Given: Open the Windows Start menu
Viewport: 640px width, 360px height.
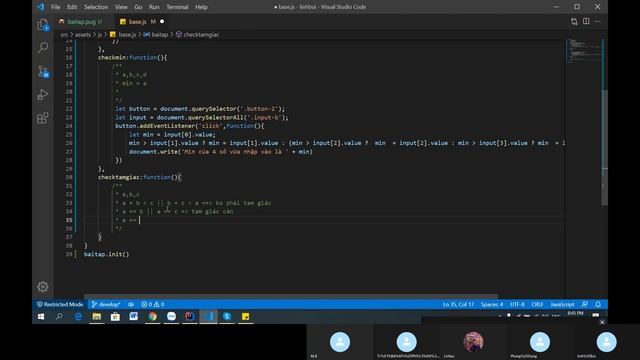Looking at the screenshot, I should coord(41,316).
